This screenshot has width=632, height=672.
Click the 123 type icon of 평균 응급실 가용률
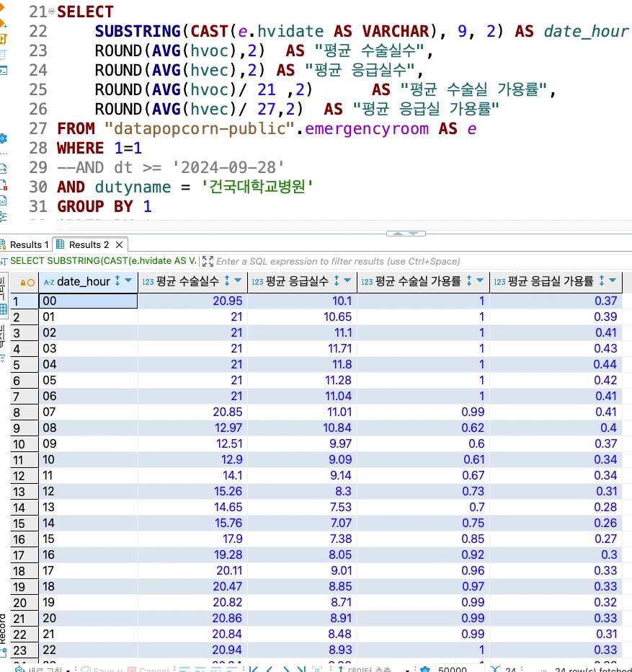pyautogui.click(x=499, y=282)
